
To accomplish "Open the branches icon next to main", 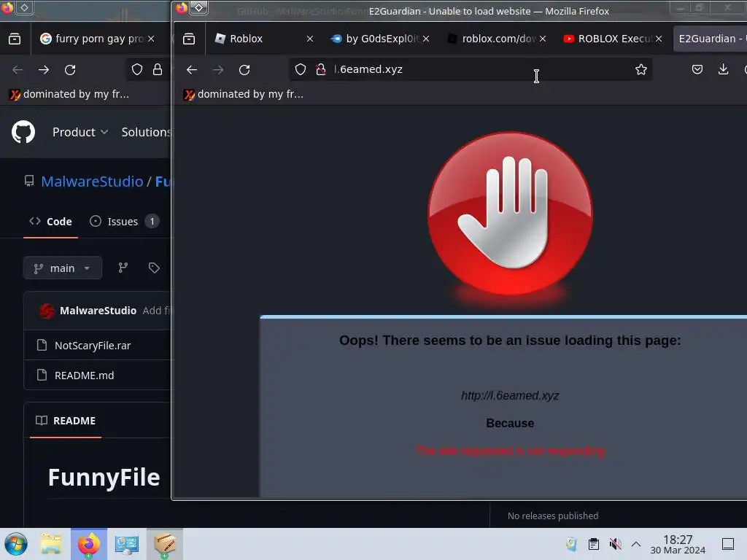I will (123, 268).
